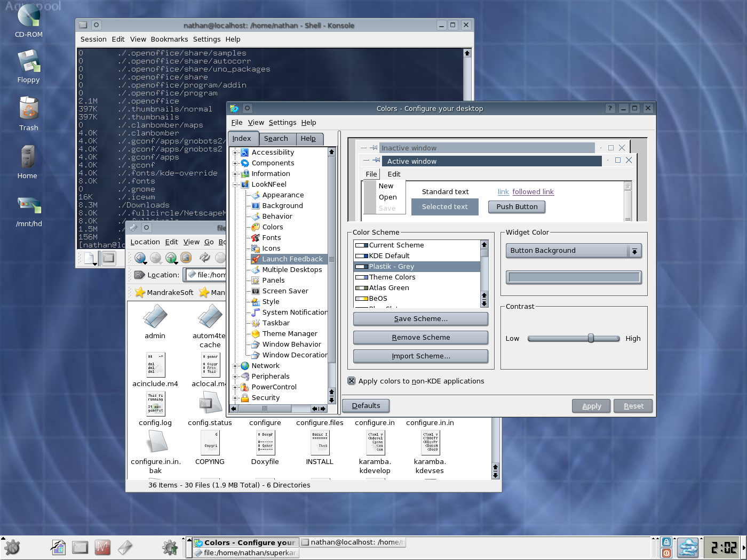Click the new session icon in Konsole

point(89,259)
